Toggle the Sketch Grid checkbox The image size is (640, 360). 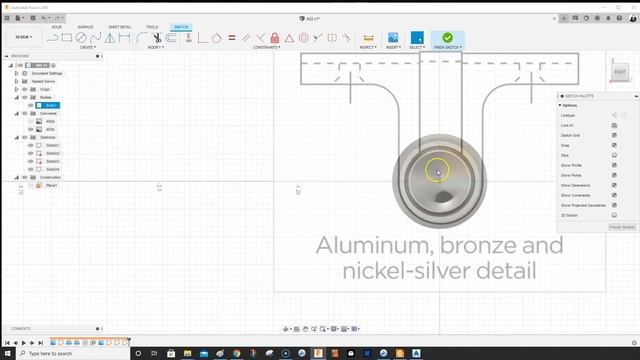[614, 135]
